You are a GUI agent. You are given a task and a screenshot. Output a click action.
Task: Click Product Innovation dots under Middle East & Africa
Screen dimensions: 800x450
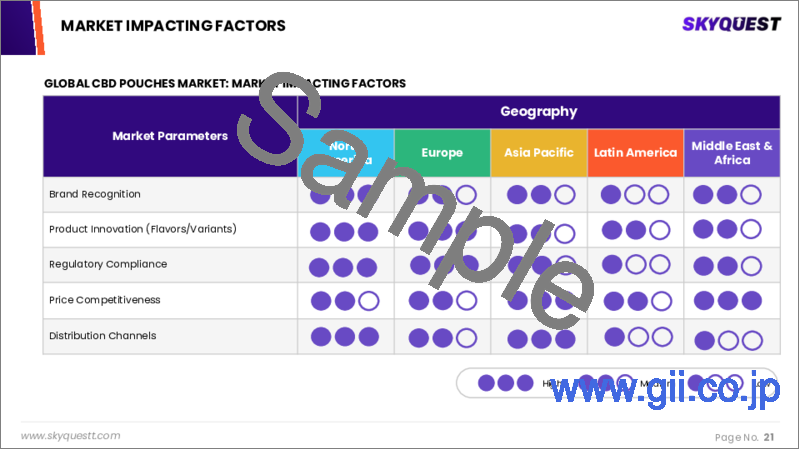(729, 230)
